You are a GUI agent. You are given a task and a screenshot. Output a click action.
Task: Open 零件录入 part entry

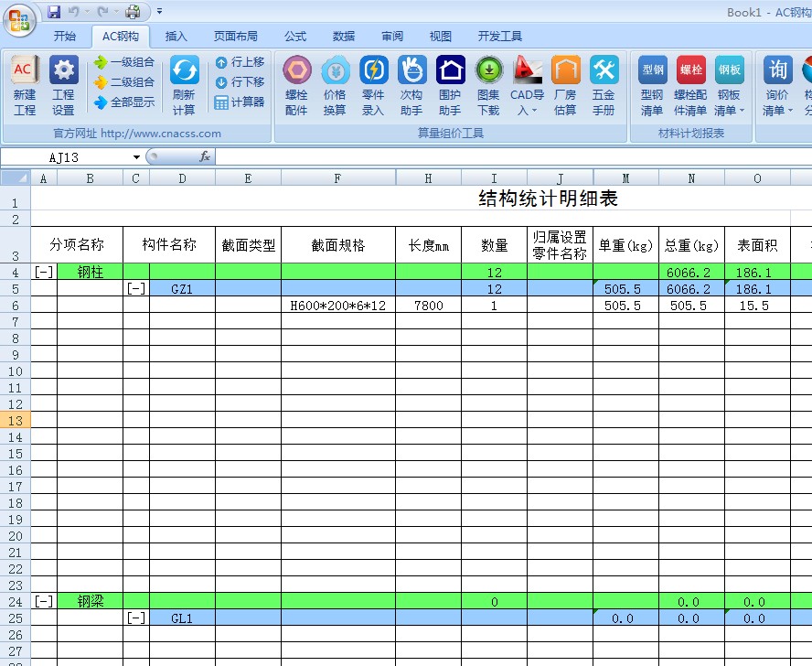373,86
